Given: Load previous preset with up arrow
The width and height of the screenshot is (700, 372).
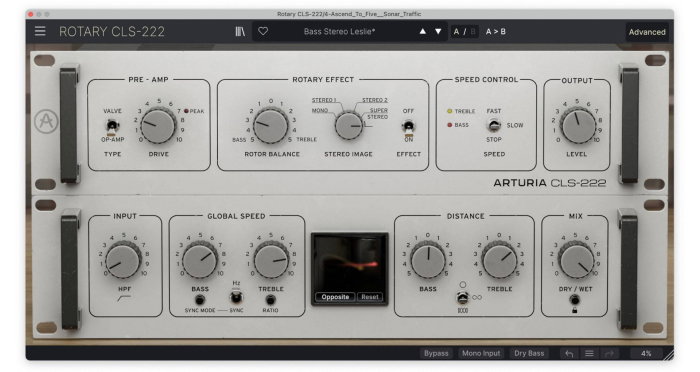Looking at the screenshot, I should point(422,31).
